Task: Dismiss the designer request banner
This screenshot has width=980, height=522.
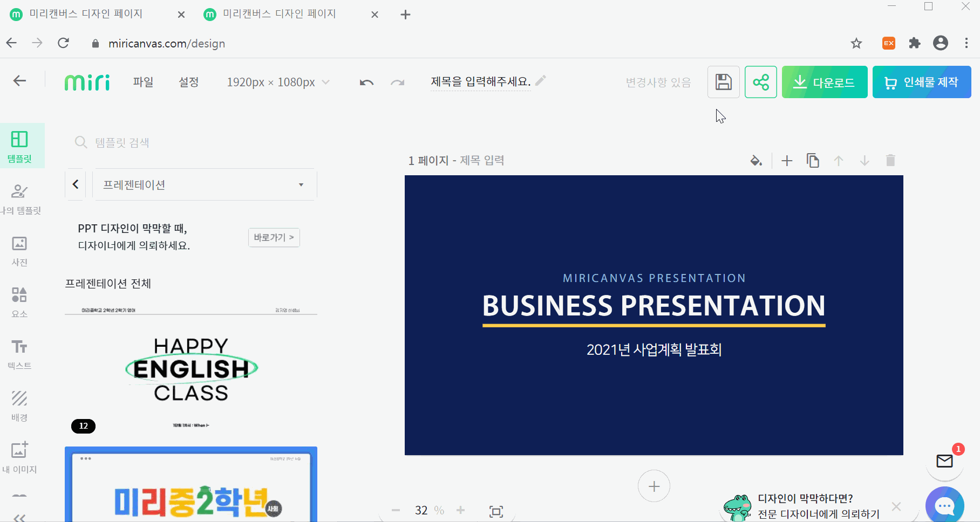Action: click(x=896, y=506)
